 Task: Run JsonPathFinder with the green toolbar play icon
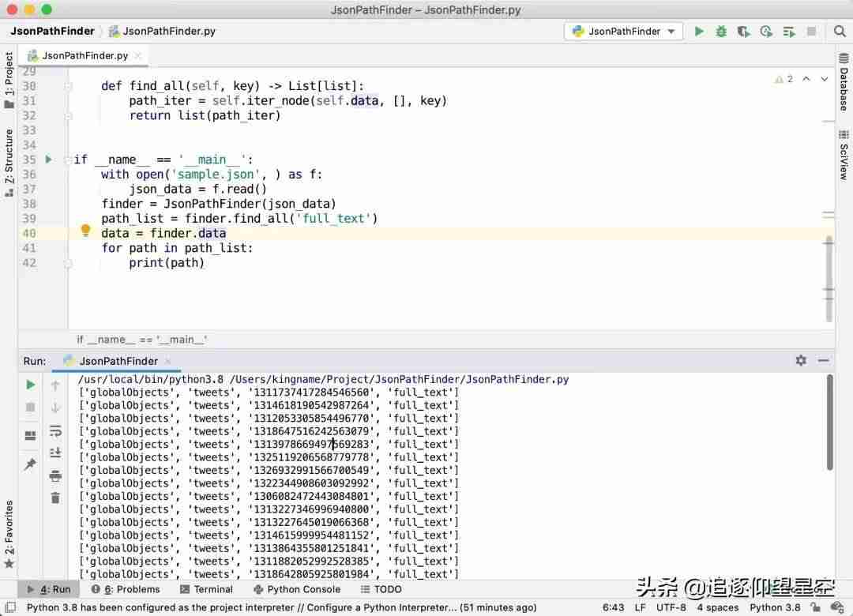click(699, 32)
